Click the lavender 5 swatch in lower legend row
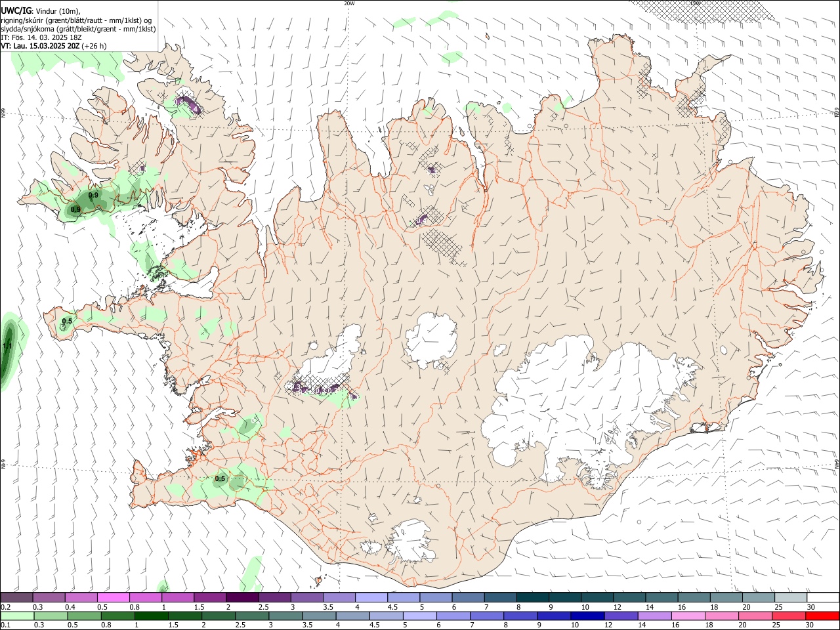Viewport: 840px width, 630px height. [419, 616]
